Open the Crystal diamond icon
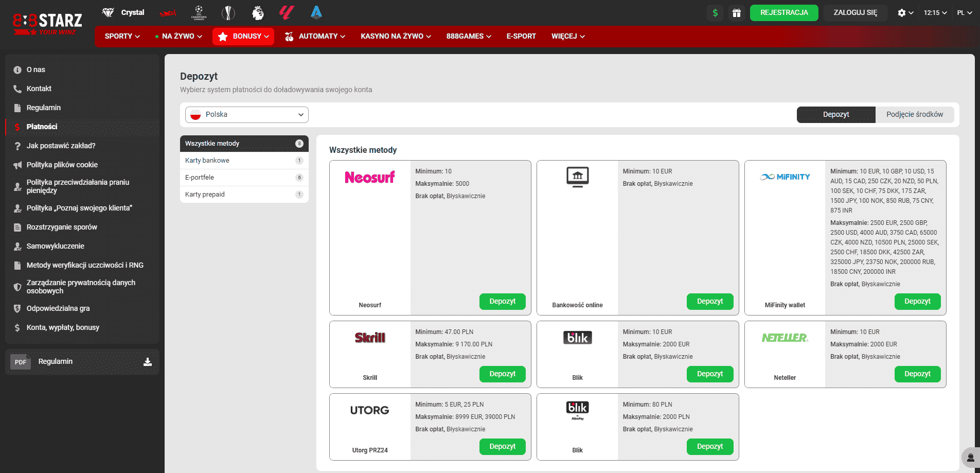Image resolution: width=980 pixels, height=473 pixels. 108,12
